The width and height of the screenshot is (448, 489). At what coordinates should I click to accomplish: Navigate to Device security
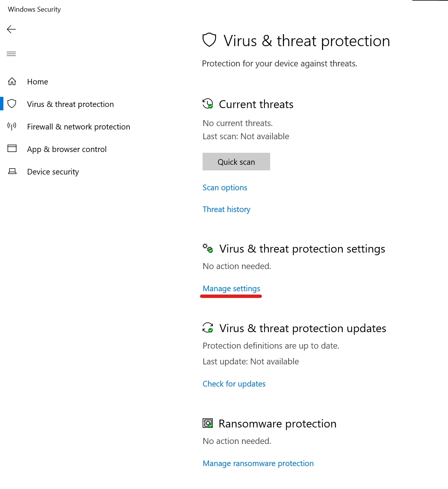pos(53,172)
